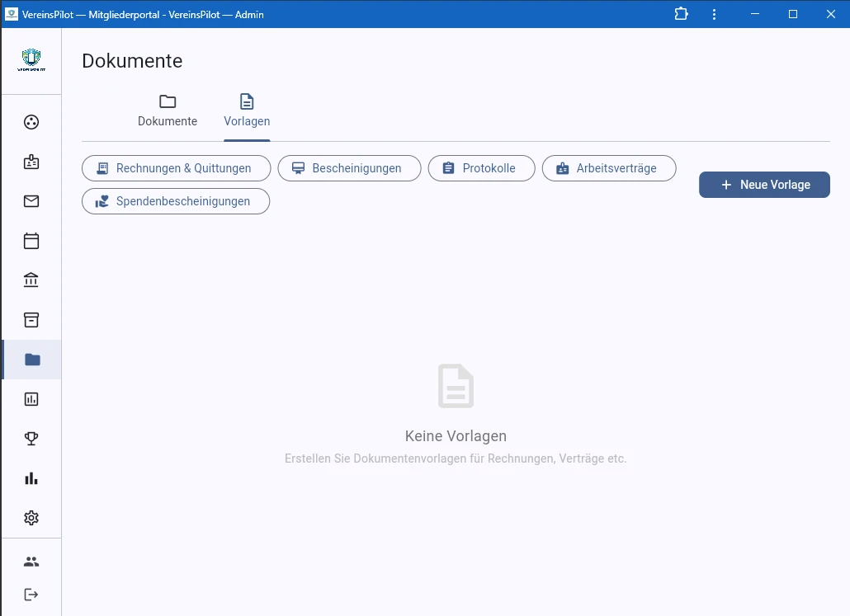The height and width of the screenshot is (616, 850).
Task: Open the settings gear icon in sidebar
Action: click(x=31, y=518)
